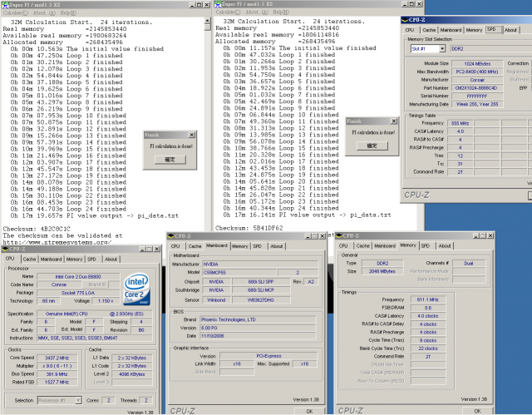
Task: Open Cache tab in the Mainboard CPU-Z window
Action: (x=195, y=246)
